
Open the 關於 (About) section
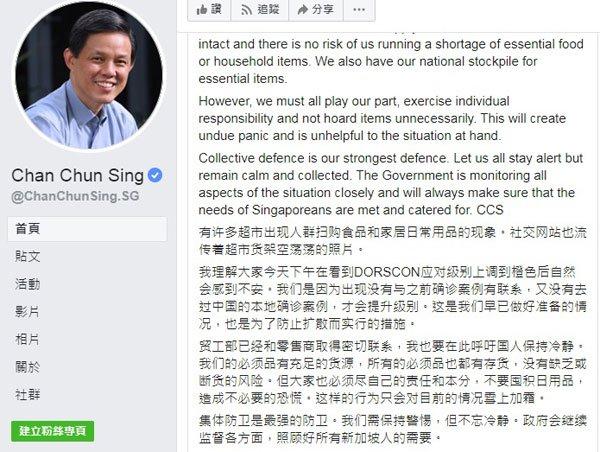[x=28, y=367]
